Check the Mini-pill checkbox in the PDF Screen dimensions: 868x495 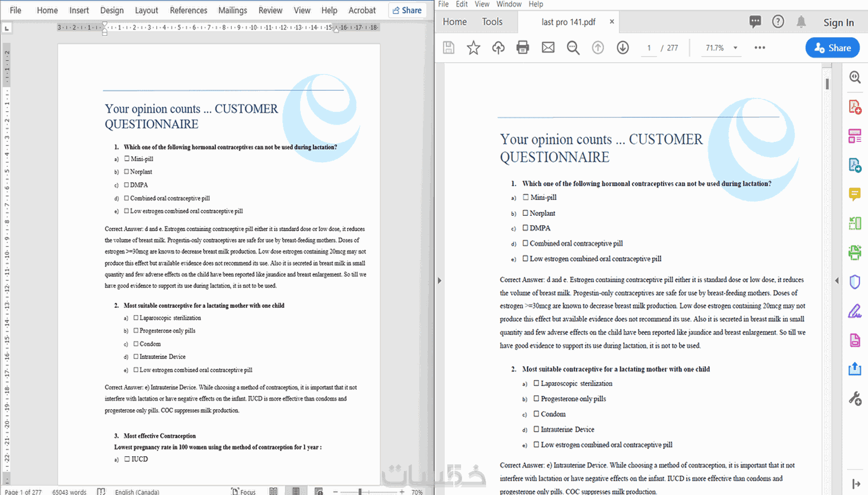[525, 197]
